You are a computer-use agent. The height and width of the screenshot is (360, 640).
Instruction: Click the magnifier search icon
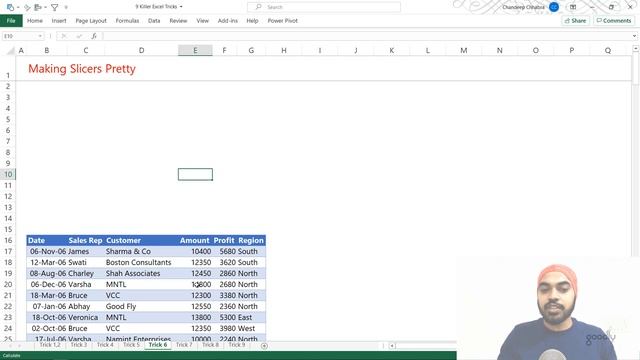(258, 7)
